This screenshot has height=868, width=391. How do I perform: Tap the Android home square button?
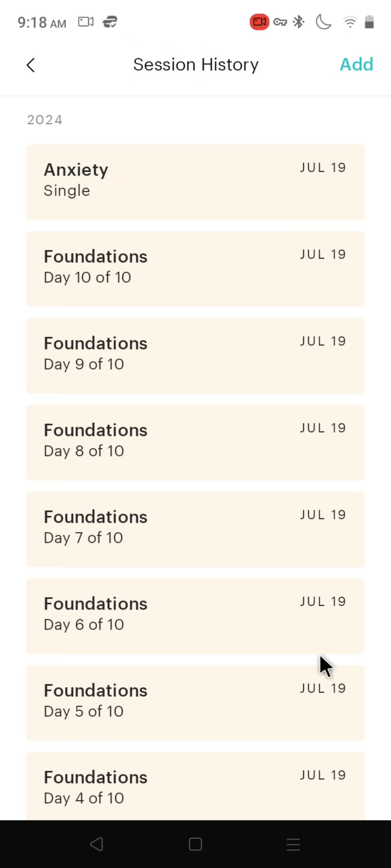195,844
